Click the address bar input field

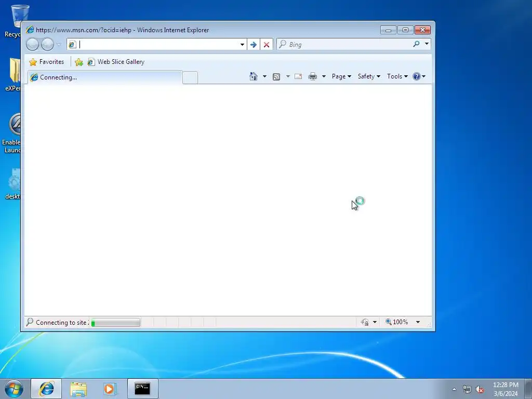pyautogui.click(x=158, y=45)
